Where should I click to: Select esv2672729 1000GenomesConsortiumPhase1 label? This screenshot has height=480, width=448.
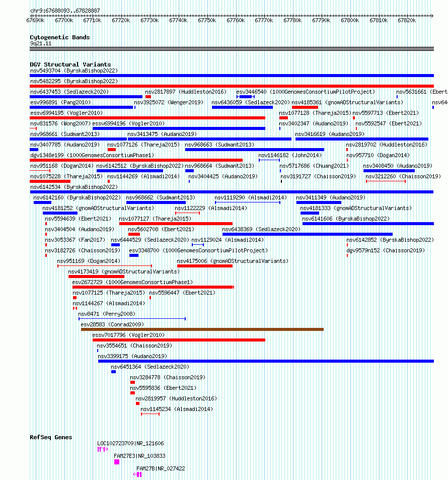[132, 282]
